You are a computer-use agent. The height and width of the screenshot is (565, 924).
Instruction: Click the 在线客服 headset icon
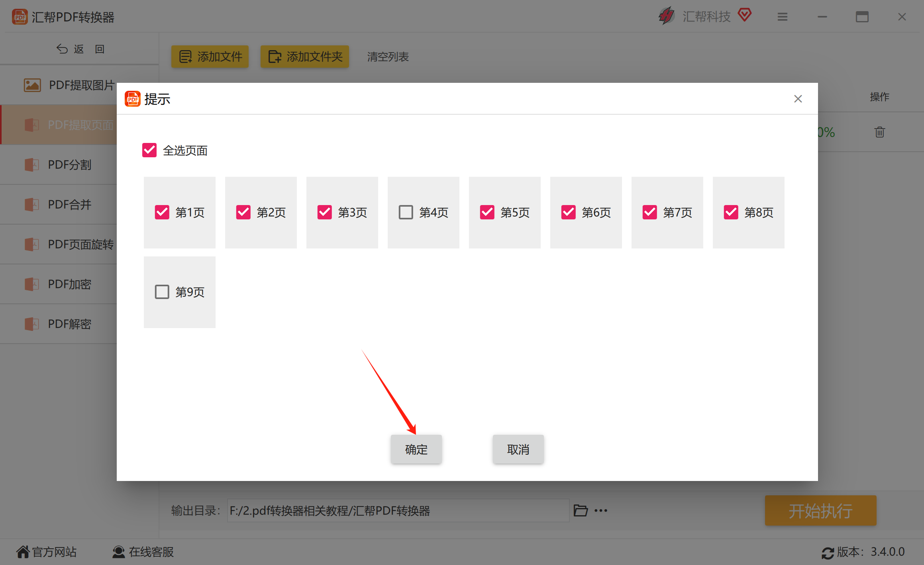(x=118, y=552)
